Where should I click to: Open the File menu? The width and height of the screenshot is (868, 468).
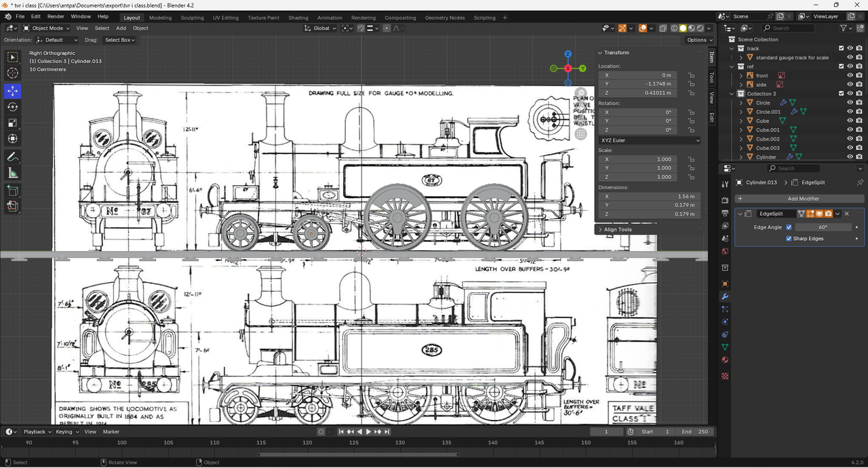point(20,17)
